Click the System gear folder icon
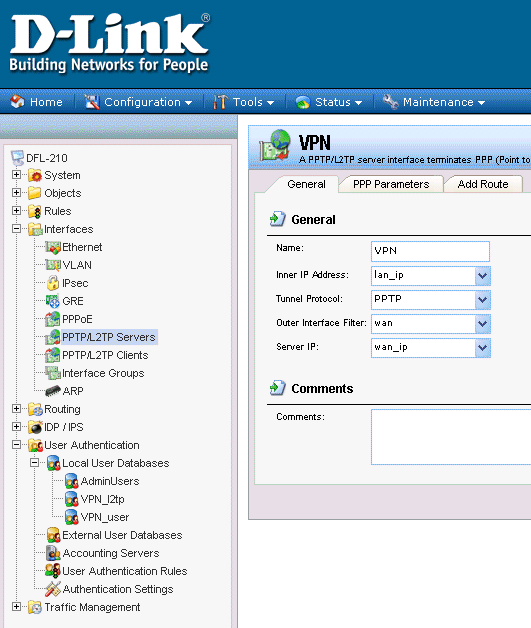Viewport: 531px width, 628px height. click(x=35, y=175)
